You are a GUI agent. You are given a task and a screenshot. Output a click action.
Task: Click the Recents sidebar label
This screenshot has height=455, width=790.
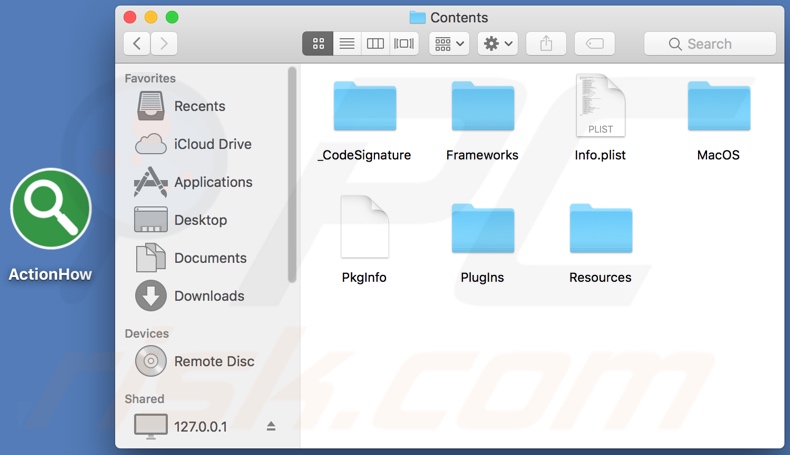coord(200,106)
